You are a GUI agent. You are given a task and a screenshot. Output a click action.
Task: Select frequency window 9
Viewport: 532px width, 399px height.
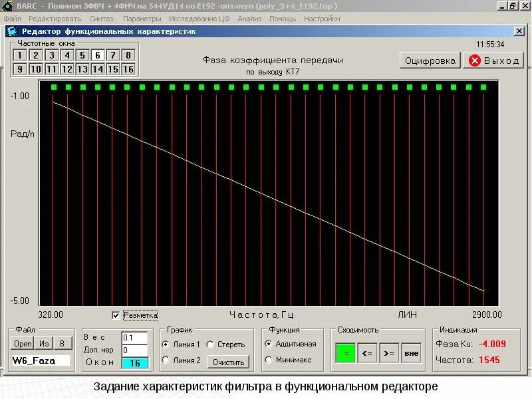(x=20, y=69)
